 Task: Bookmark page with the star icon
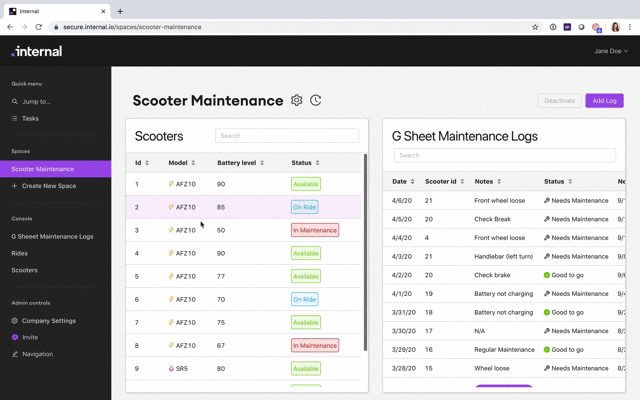point(536,27)
